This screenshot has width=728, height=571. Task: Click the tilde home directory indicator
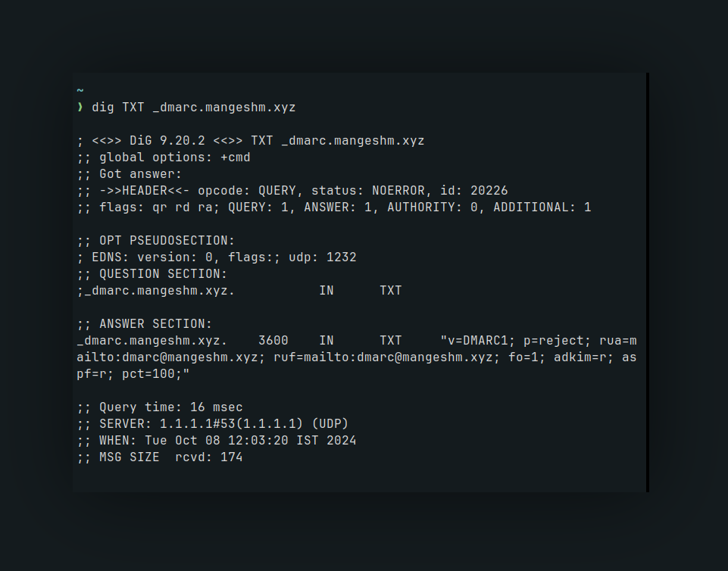coord(80,90)
